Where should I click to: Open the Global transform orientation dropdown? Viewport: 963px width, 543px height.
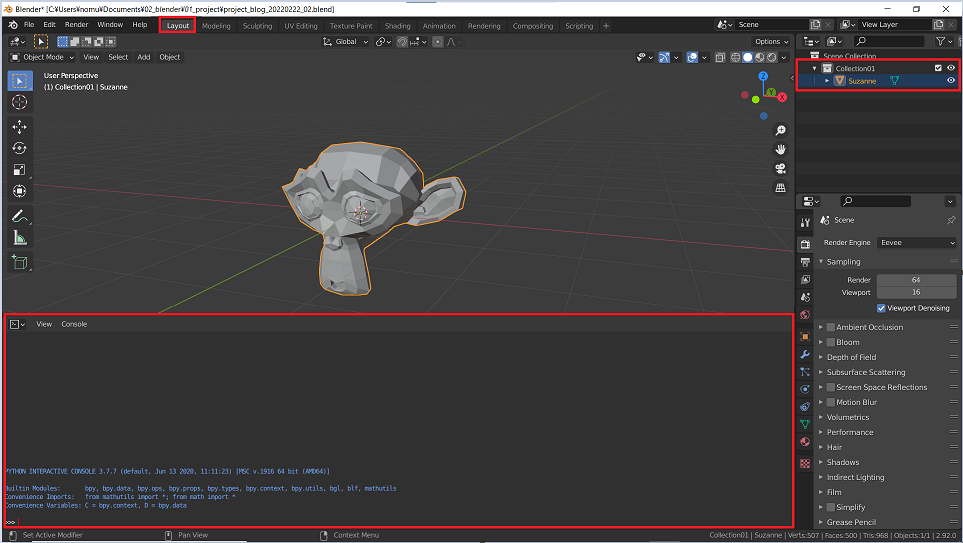pos(345,42)
